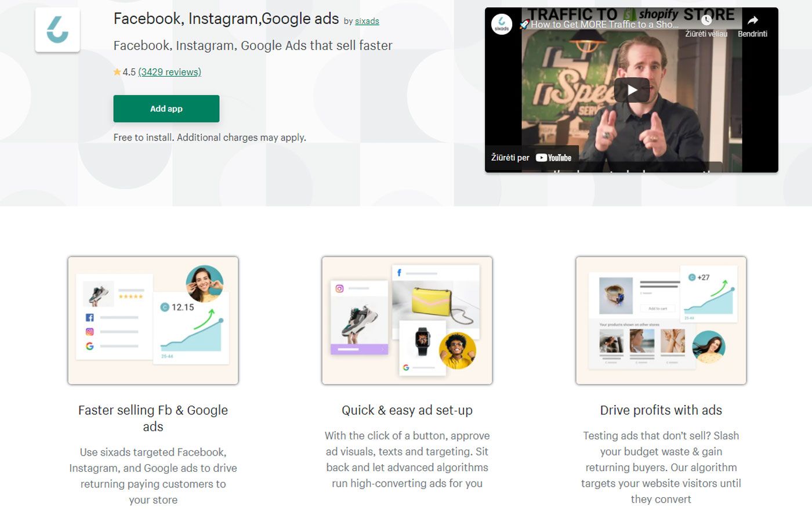
Task: Open 'Faster selling Fb & Google ads' illustration
Action: click(153, 320)
